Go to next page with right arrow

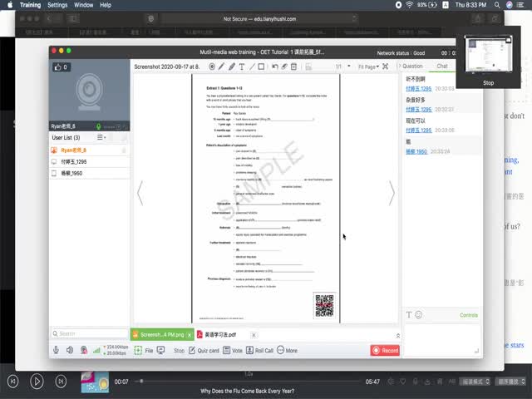391,194
